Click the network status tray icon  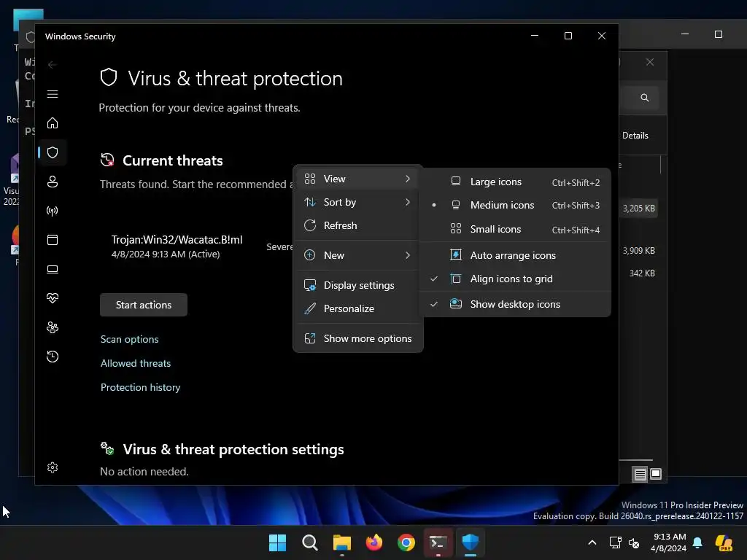[615, 542]
